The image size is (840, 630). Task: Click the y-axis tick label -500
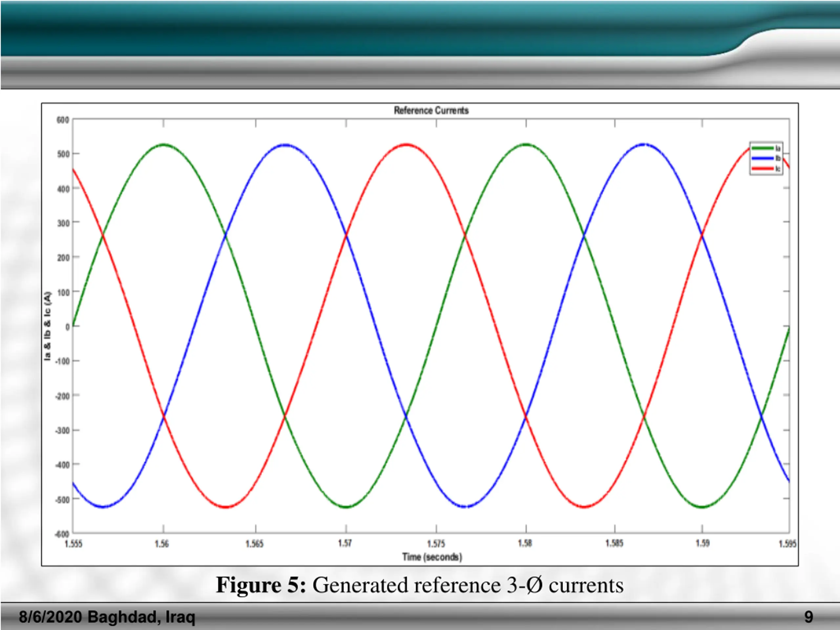62,500
